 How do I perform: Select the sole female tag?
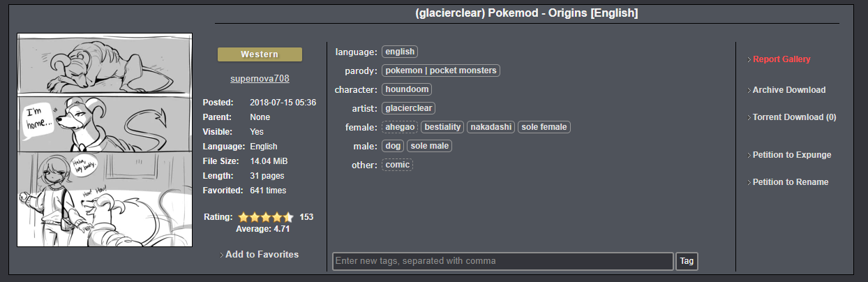[x=544, y=127]
